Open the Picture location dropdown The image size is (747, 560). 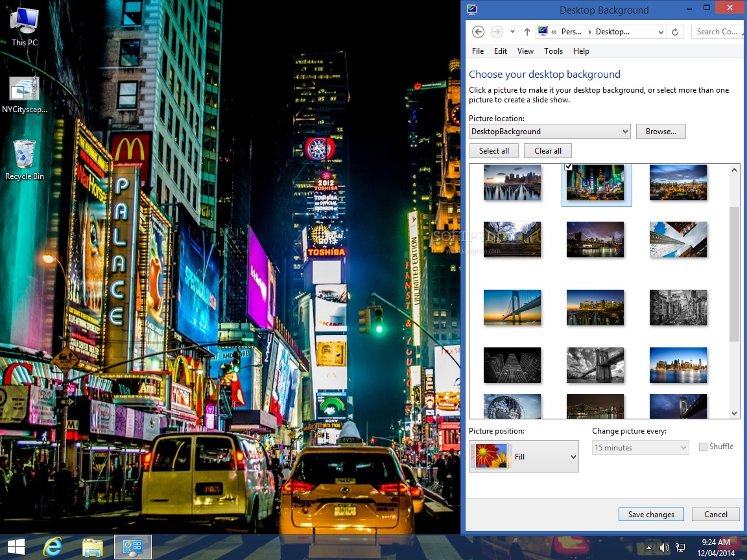tap(550, 132)
